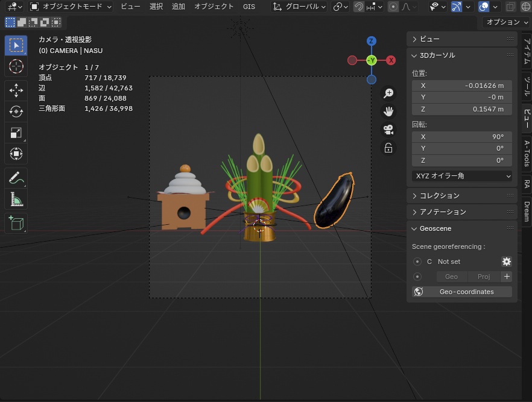532x402 pixels.
Task: Expand the View panel
Action: [461, 39]
